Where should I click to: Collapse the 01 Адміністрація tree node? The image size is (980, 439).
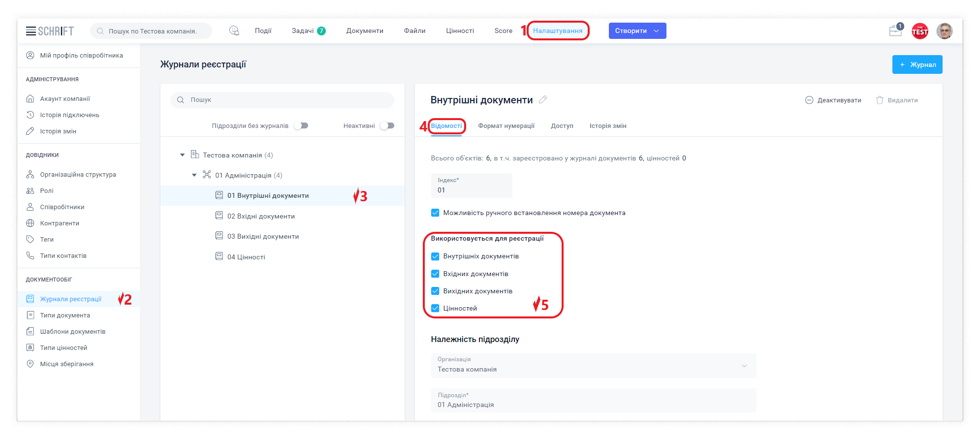(194, 175)
